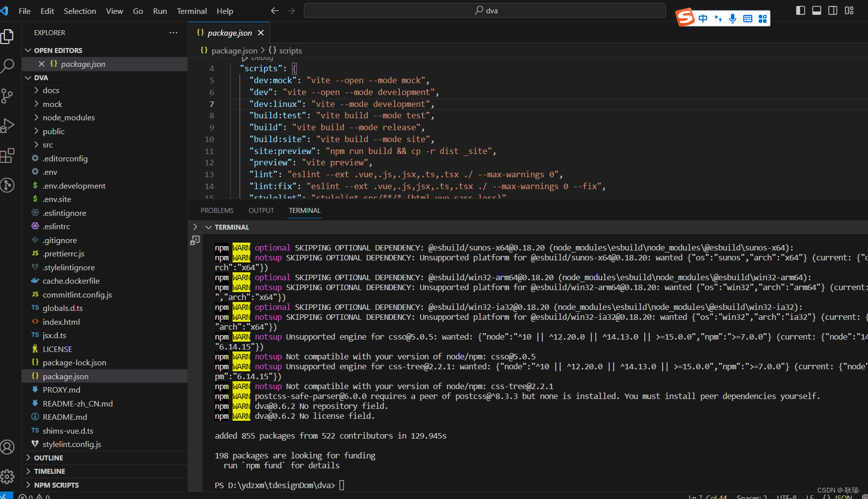The height and width of the screenshot is (499, 868).
Task: Switch to the Problems panel tab
Action: (217, 210)
